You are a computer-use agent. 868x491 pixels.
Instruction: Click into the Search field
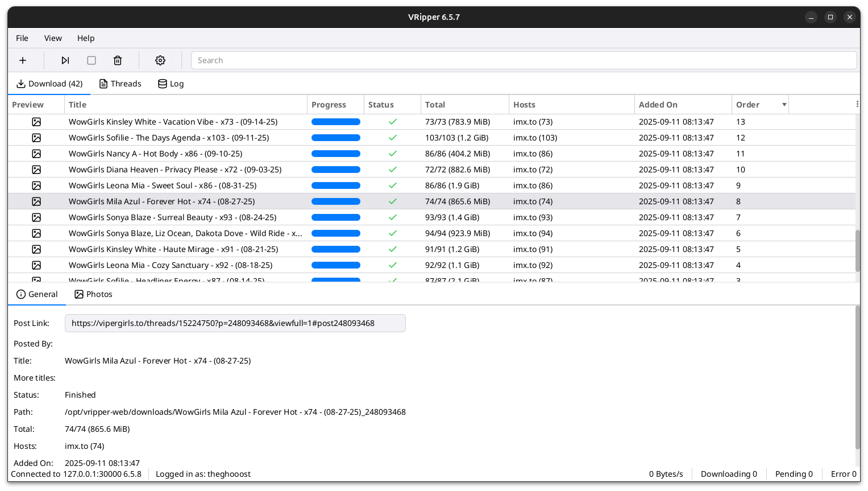point(523,60)
